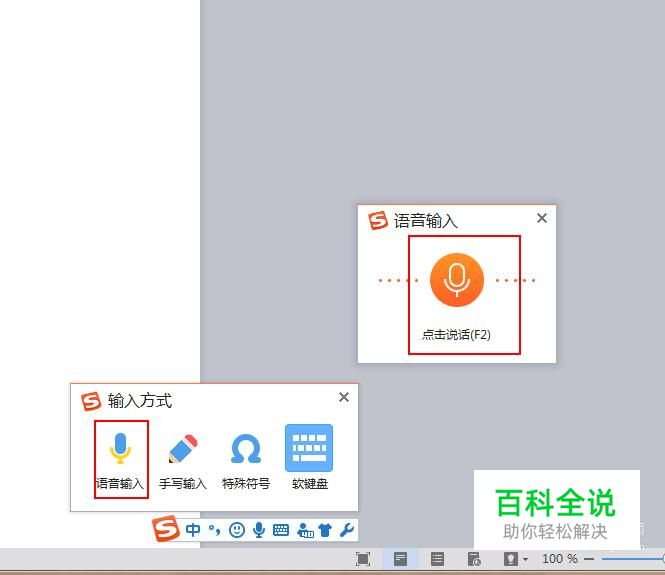This screenshot has height=575, width=665.
Task: Click the zoom out minus button
Action: click(589, 559)
